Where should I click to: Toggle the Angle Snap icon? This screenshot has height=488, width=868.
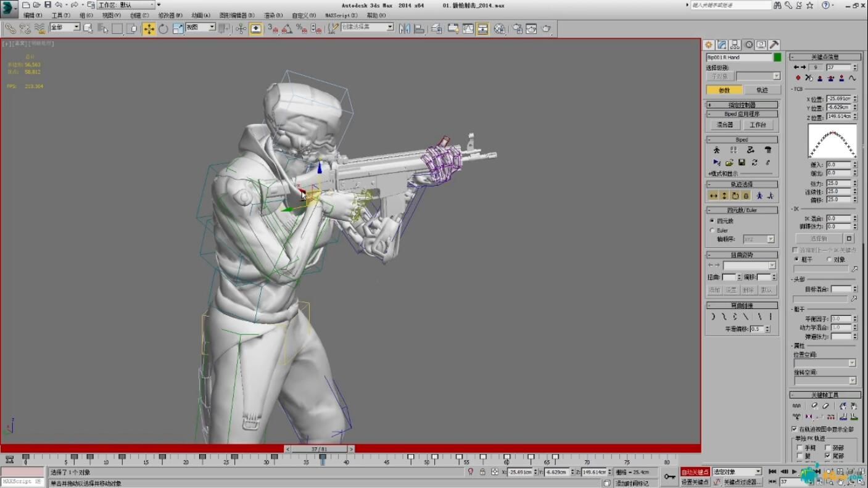[287, 28]
